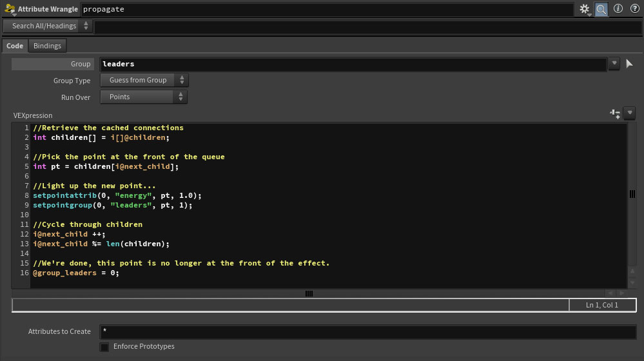Click the code editor message bar below the code
Image resolution: width=644 pixels, height=361 pixels.
(x=290, y=305)
